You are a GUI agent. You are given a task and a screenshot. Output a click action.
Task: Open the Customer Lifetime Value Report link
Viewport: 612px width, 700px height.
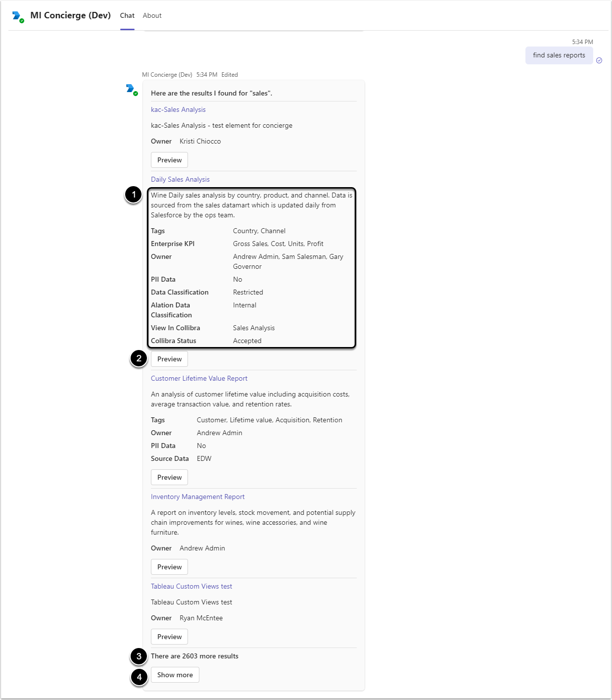199,379
